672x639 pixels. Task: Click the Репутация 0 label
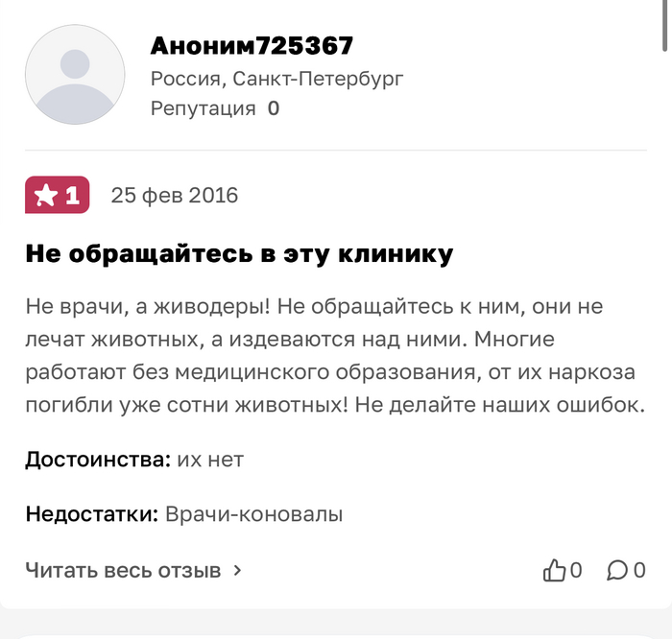coord(215,108)
